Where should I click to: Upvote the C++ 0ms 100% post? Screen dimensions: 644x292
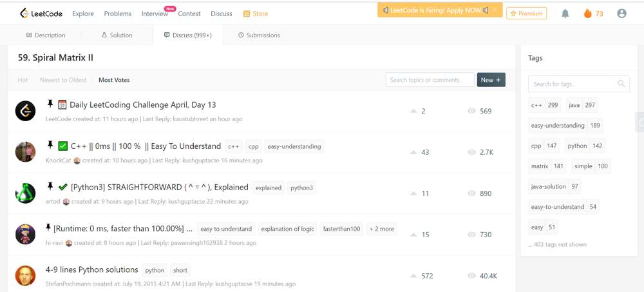click(x=413, y=152)
